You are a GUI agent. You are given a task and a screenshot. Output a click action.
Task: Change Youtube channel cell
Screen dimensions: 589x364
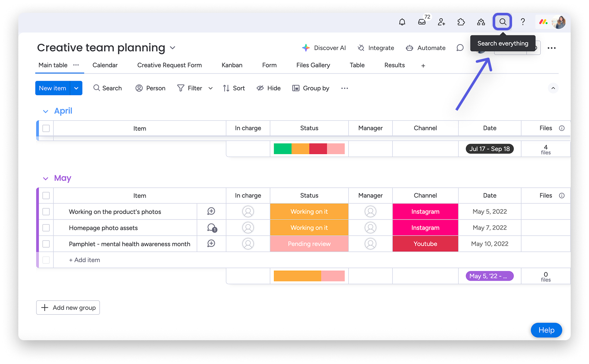click(425, 244)
